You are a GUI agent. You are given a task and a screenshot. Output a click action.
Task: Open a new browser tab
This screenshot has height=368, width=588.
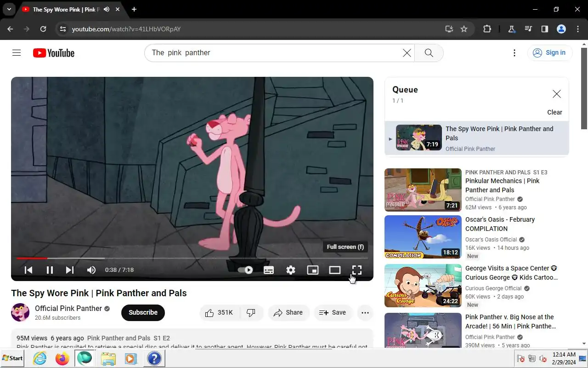coord(134,9)
